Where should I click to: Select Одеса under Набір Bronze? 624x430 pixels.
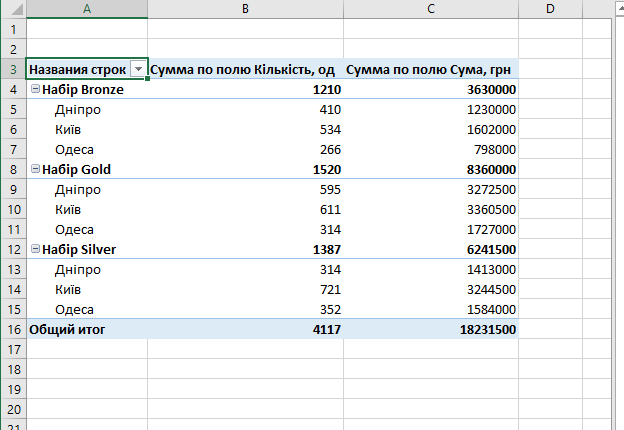[x=87, y=149]
